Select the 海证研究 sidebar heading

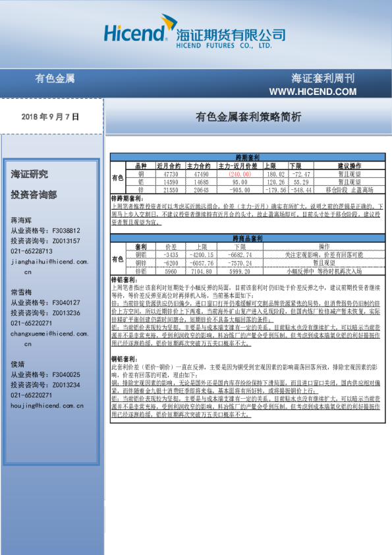tap(29, 174)
